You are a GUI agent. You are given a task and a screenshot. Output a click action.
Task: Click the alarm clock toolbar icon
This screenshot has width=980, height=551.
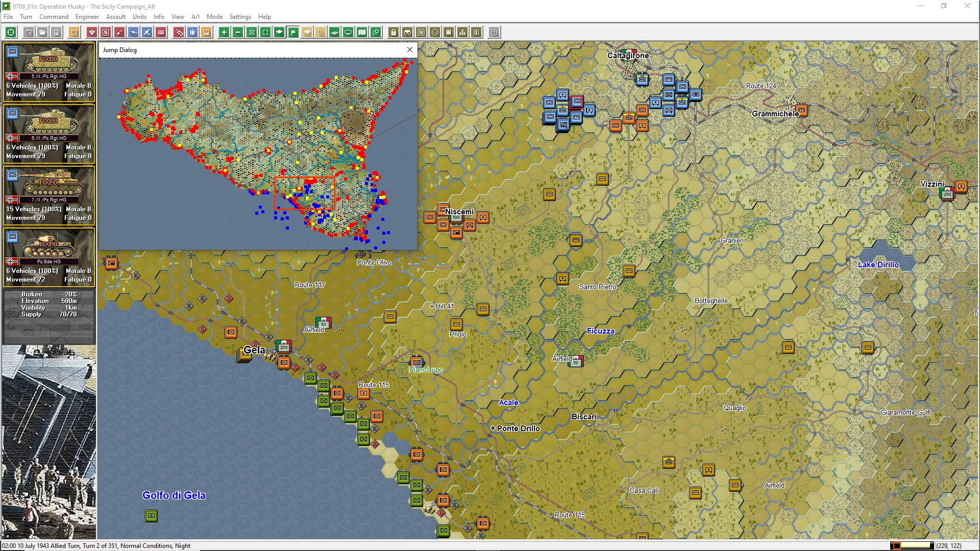74,32
